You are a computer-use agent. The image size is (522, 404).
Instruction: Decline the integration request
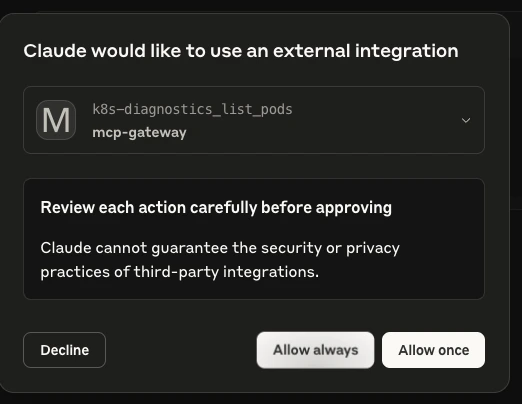(x=64, y=350)
